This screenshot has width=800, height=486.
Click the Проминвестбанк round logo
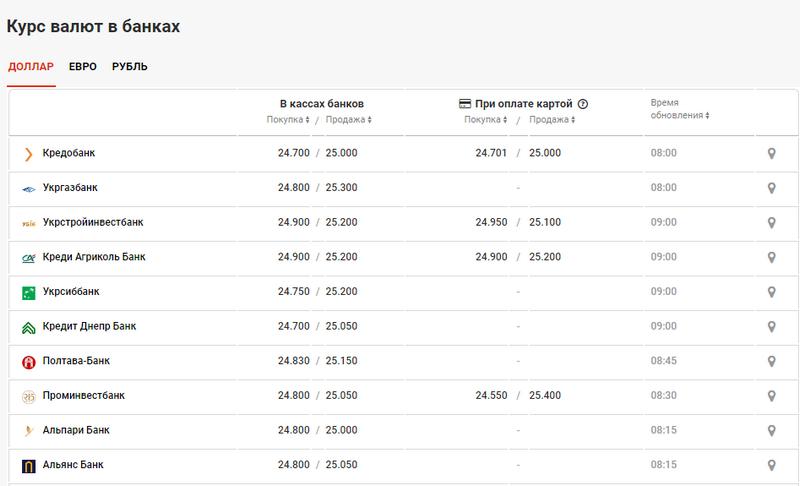[x=29, y=396]
